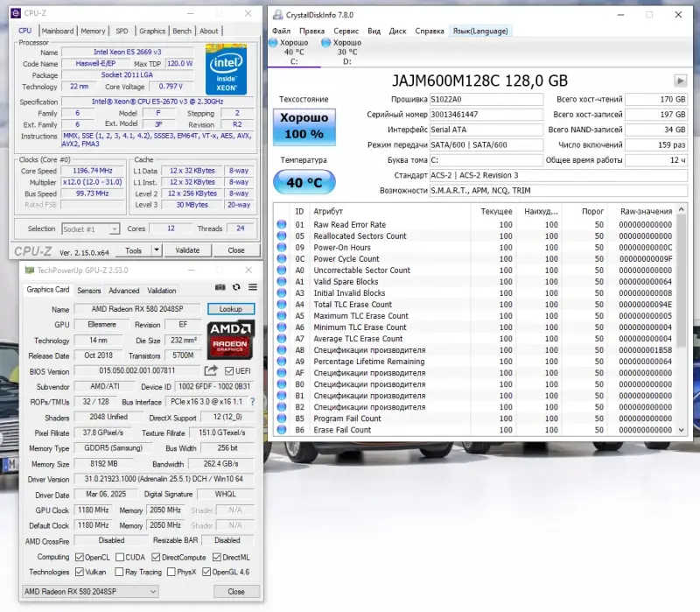This screenshot has width=700, height=612.
Task: Toggle the DirectCompute checkbox
Action: (156, 557)
